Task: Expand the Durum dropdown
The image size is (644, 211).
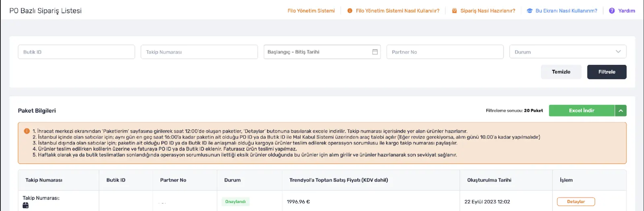Action: pyautogui.click(x=568, y=52)
